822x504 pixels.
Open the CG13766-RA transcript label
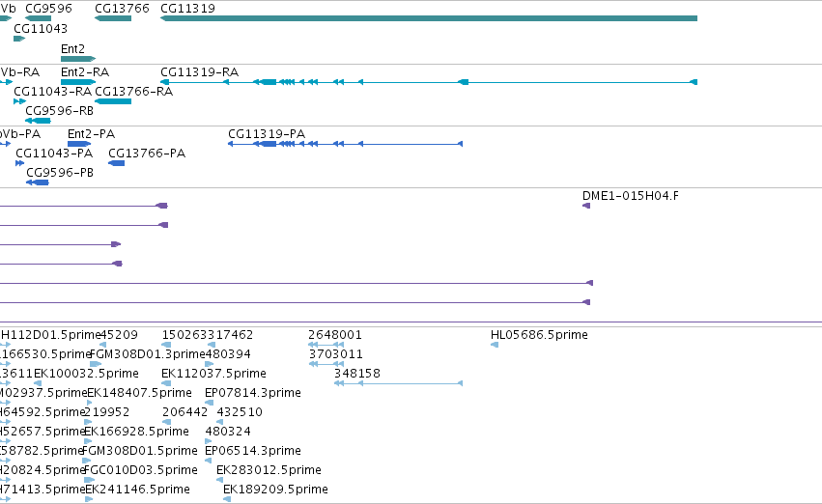click(x=133, y=91)
